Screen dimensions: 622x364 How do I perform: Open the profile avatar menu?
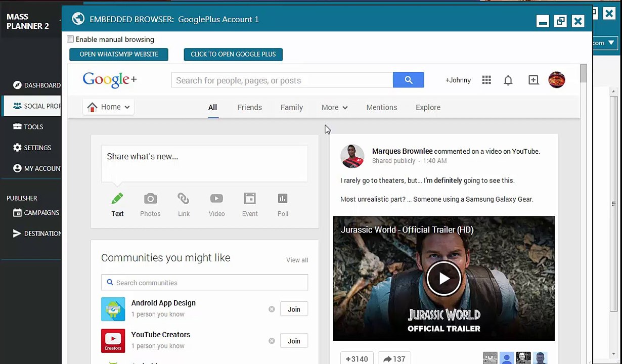click(557, 80)
